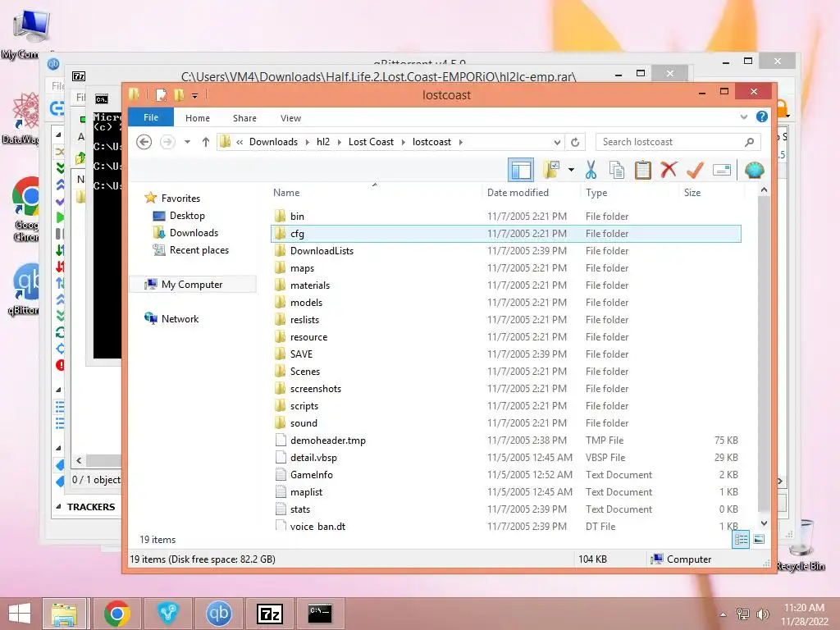Open Chrome from the taskbar
The image size is (840, 630).
[x=116, y=614]
